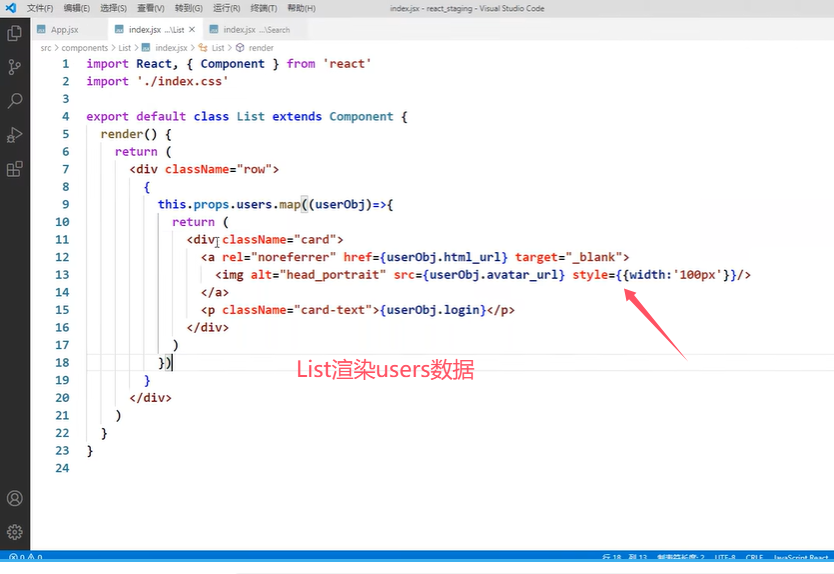The height and width of the screenshot is (574, 834).
Task: Open the 文件(F) menu
Action: point(40,8)
